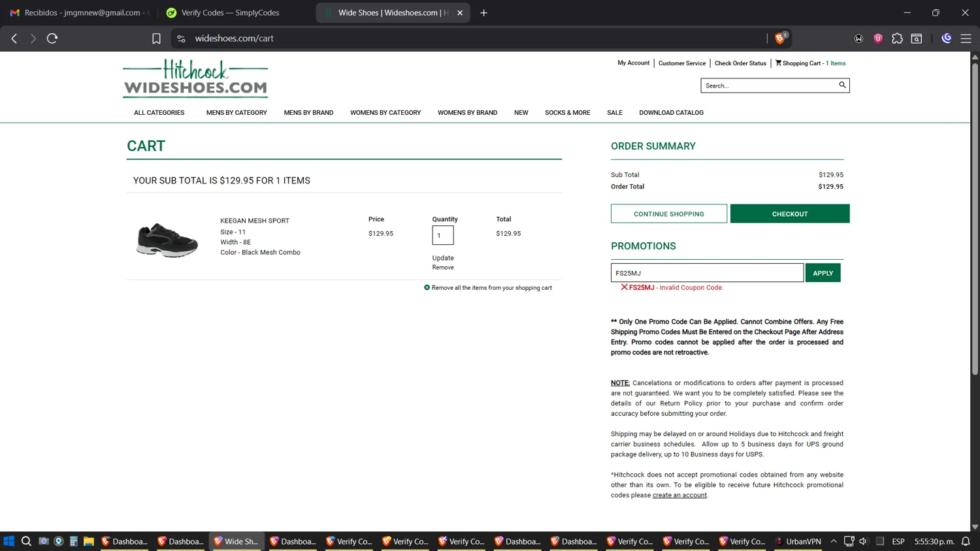
Task: Click the scrollbar down arrow
Action: [x=975, y=527]
